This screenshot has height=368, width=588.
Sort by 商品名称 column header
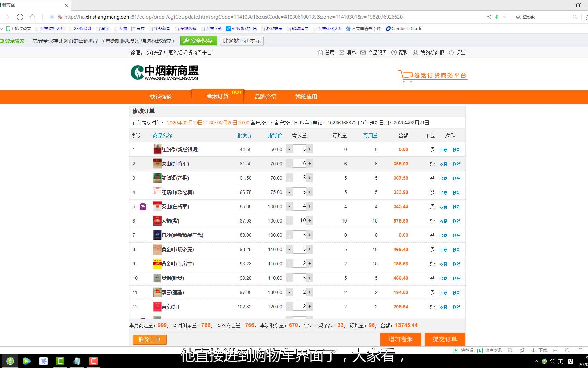[163, 135]
